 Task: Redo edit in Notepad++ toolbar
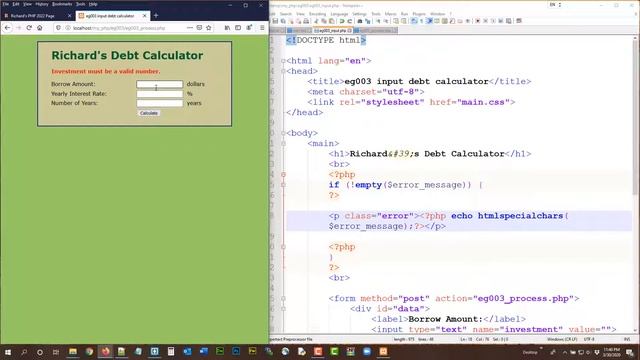point(349,21)
